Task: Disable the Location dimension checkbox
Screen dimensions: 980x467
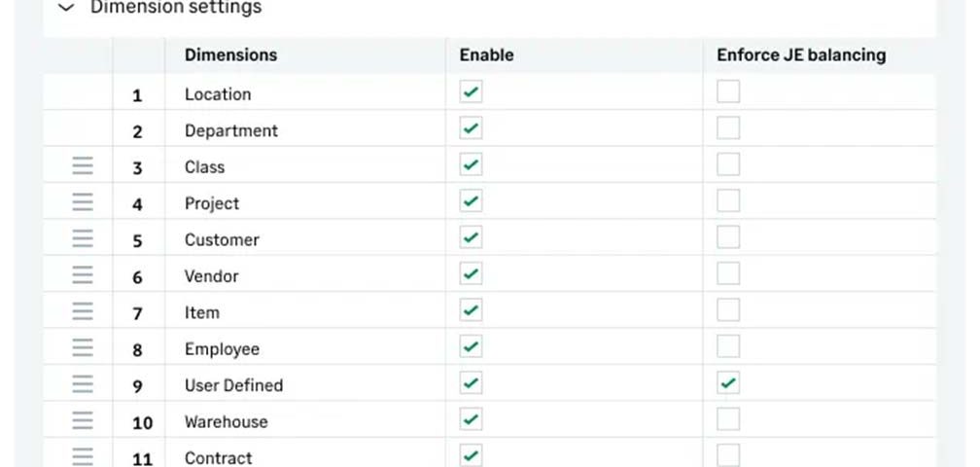Action: pyautogui.click(x=471, y=91)
